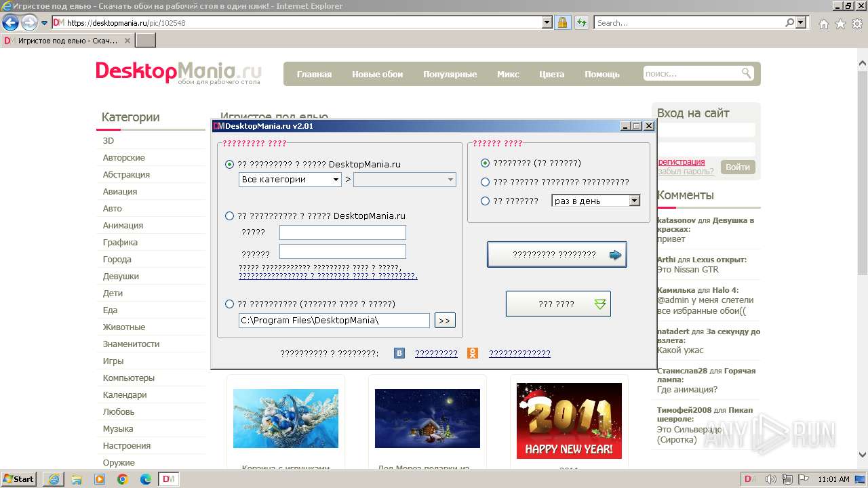Select the radio option for the DesktopMania.ru categories source

coord(229,164)
